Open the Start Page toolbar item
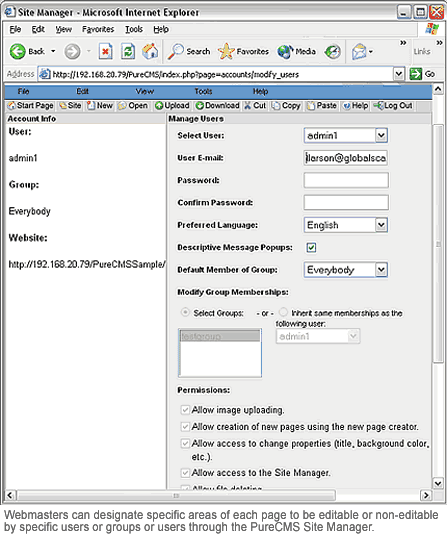The height and width of the screenshot is (537, 447). [30, 105]
